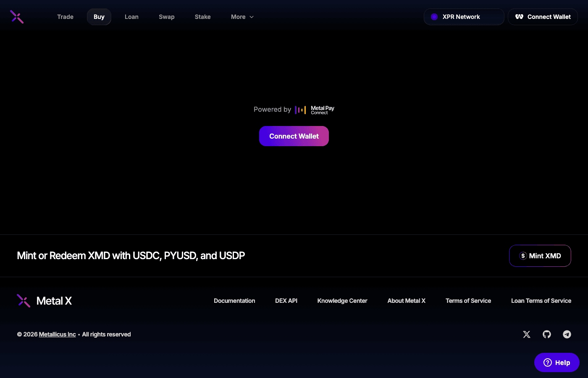The width and height of the screenshot is (588, 378).
Task: Click the Metal Pay Connect logo
Action: [x=315, y=110]
